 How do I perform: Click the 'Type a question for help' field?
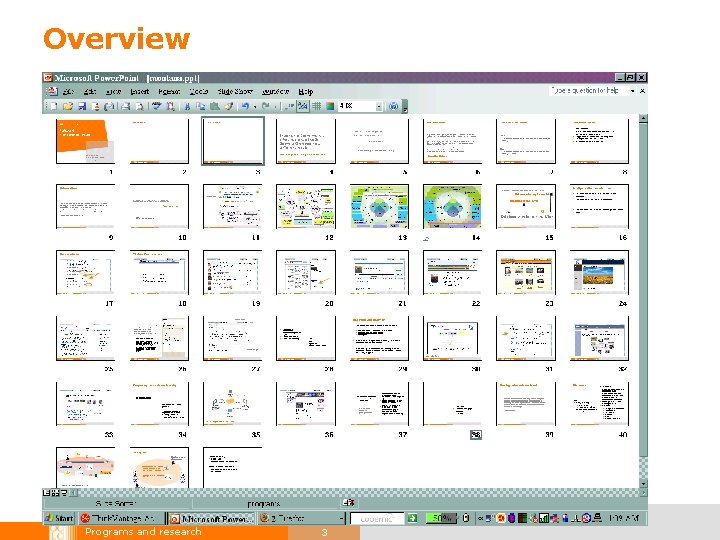pyautogui.click(x=589, y=91)
